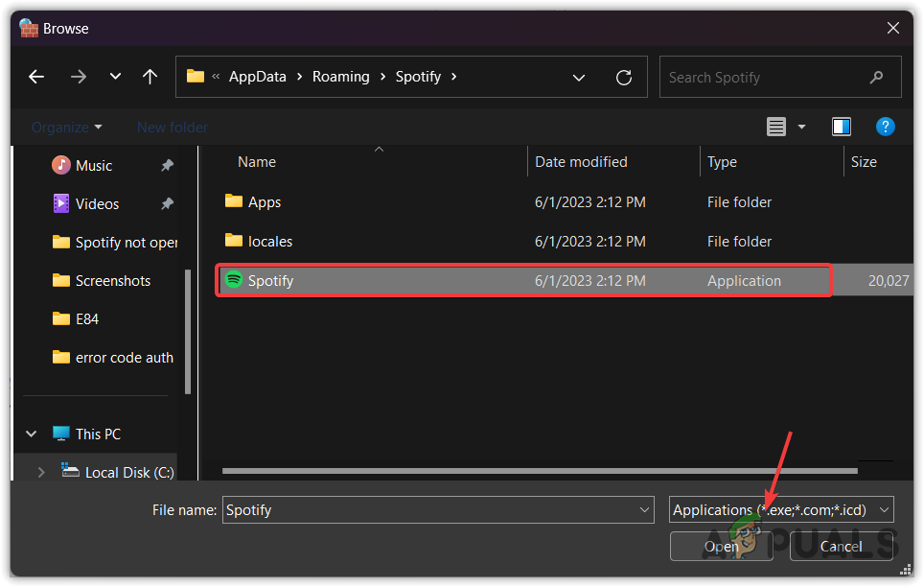Image resolution: width=924 pixels, height=587 pixels.
Task: Refresh the Spotify folder view
Action: 623,78
